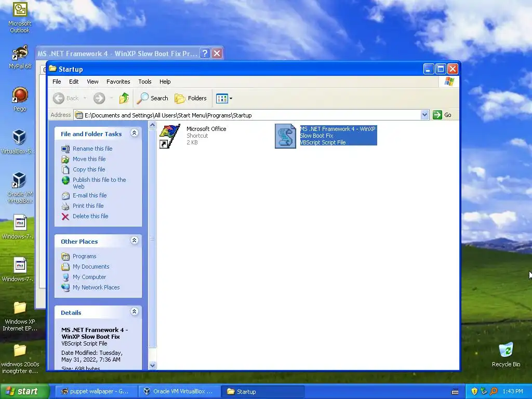Click the Back navigation button
Image resolution: width=532 pixels, height=399 pixels.
pyautogui.click(x=66, y=98)
